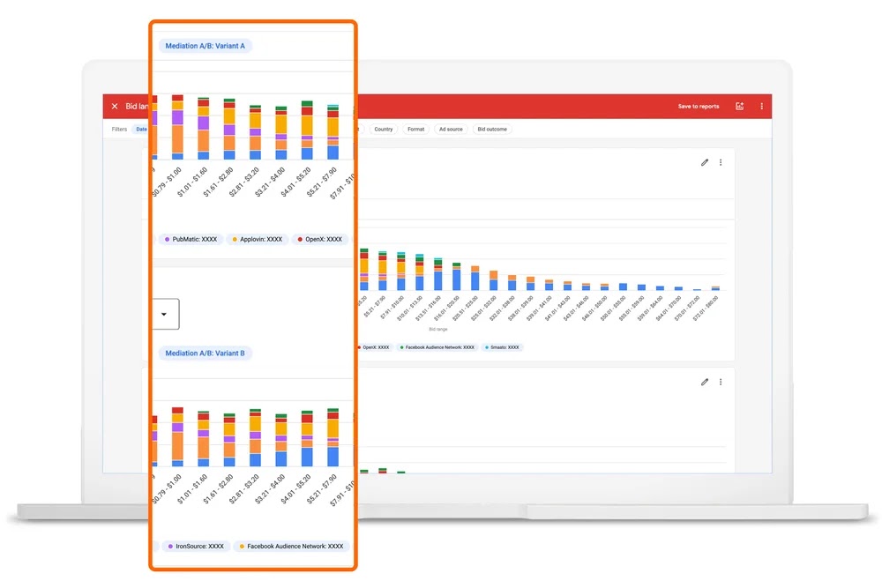Edit the first chart card with pencil icon
Image resolution: width=882 pixels, height=588 pixels.
coord(704,162)
